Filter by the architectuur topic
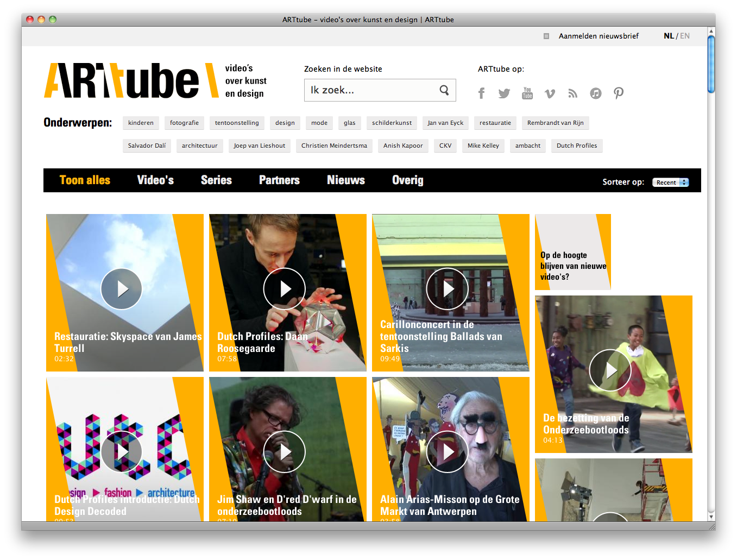Viewport: 737px width, 560px height. click(x=200, y=146)
